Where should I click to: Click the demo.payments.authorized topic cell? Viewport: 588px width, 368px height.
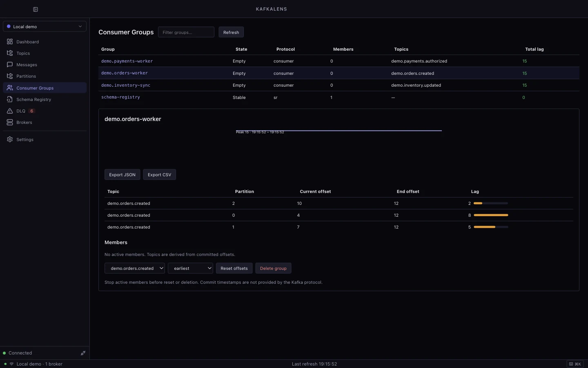[419, 61]
